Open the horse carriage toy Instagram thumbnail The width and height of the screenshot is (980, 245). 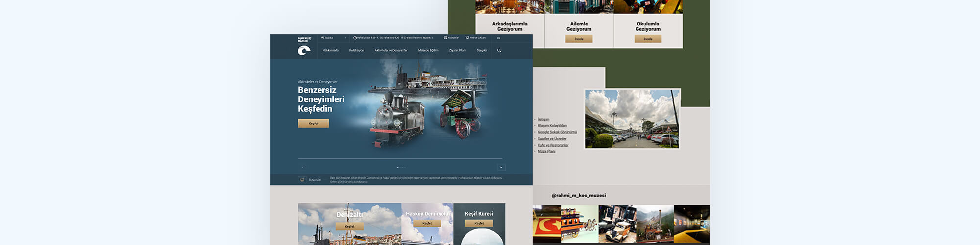[579, 224]
